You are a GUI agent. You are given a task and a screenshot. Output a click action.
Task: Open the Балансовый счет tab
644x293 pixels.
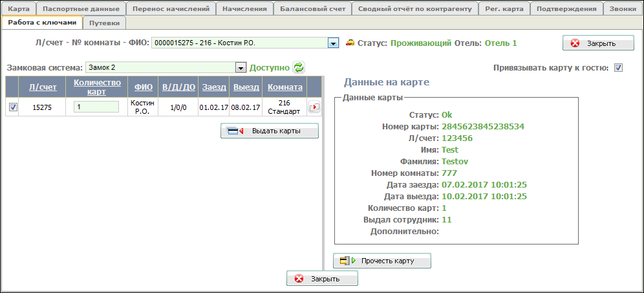pos(314,9)
